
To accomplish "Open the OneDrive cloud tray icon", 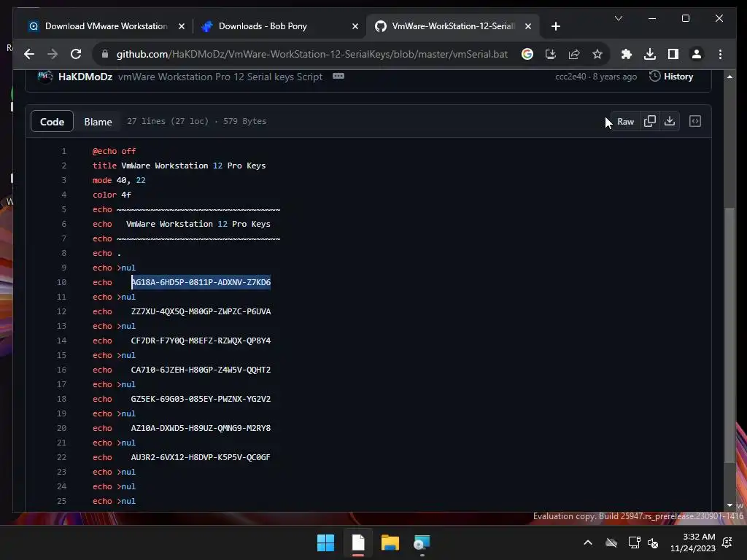I will click(x=611, y=542).
